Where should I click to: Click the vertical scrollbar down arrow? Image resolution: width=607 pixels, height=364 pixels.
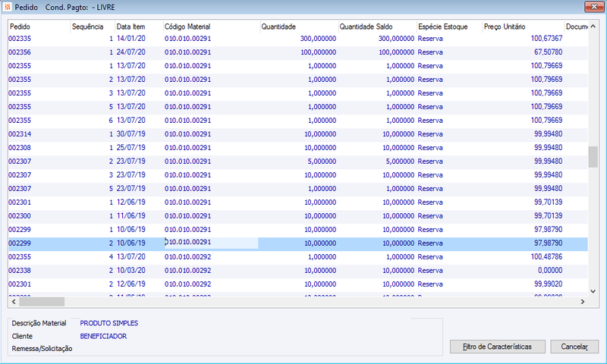[x=593, y=291]
